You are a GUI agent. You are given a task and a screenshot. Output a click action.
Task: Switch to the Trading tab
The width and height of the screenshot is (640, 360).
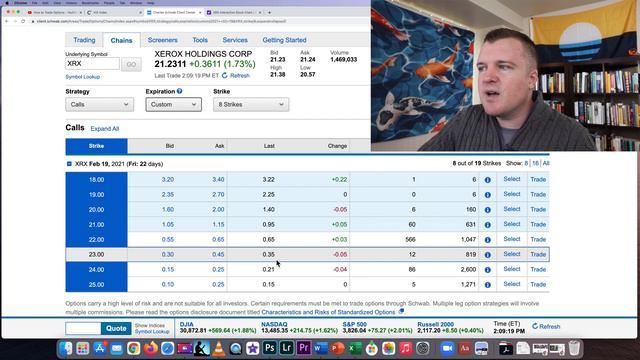[84, 40]
